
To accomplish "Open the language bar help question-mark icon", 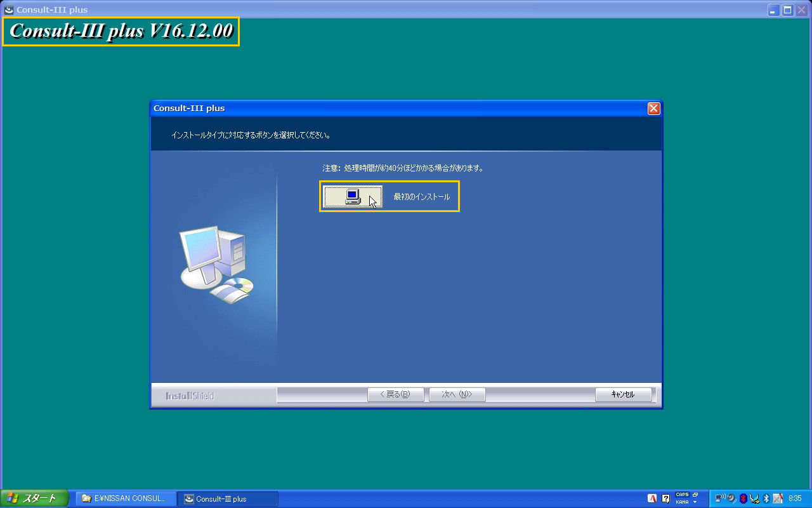I will tap(666, 498).
